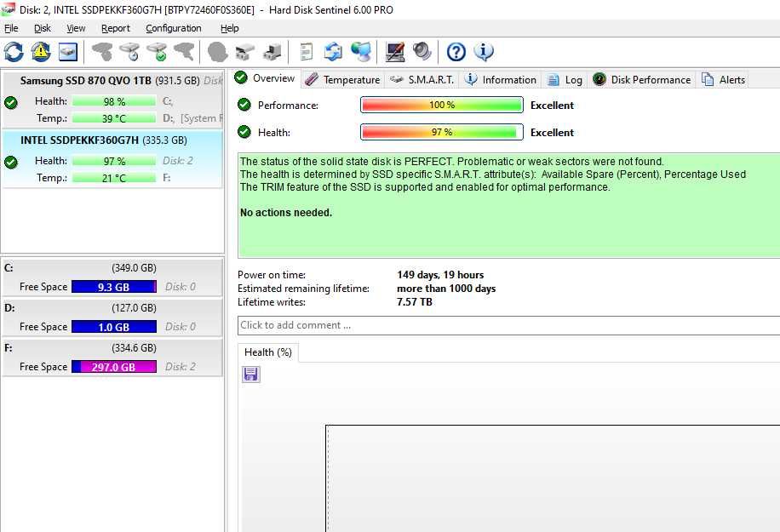Image resolution: width=780 pixels, height=532 pixels.
Task: Open the text report document icon
Action: pos(307,52)
